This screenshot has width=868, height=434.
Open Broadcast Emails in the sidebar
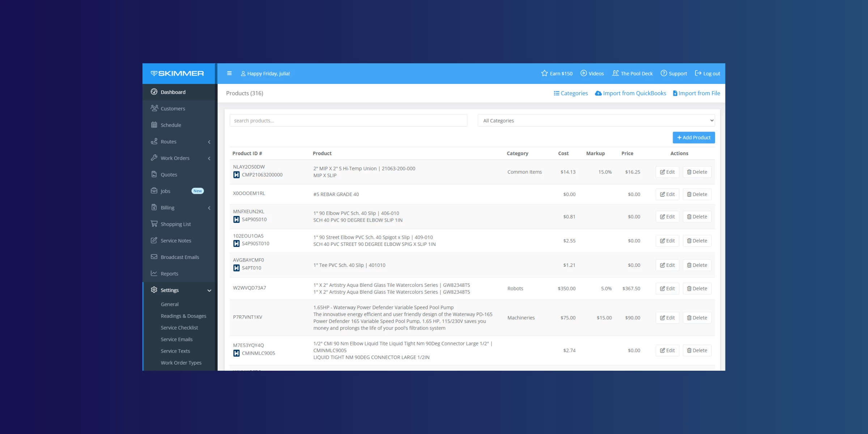179,257
